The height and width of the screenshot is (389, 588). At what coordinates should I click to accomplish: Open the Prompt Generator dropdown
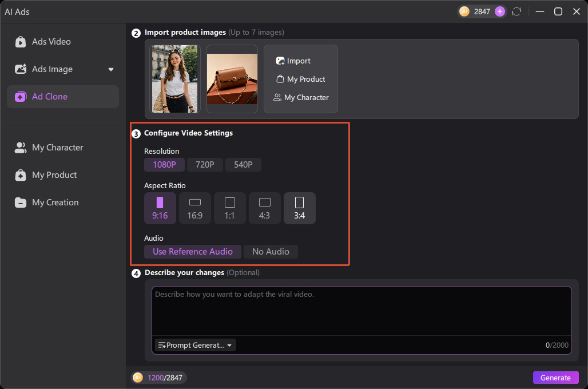click(195, 345)
